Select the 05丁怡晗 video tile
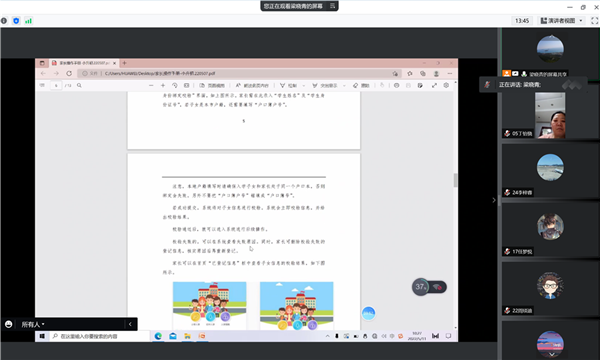Image resolution: width=600 pixels, height=360 pixels. (550, 112)
